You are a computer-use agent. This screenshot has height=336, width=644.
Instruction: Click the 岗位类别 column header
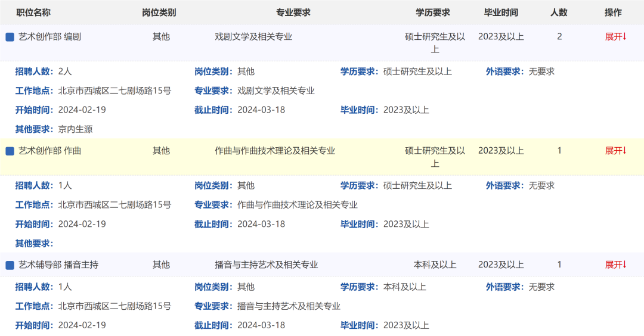coord(159,13)
